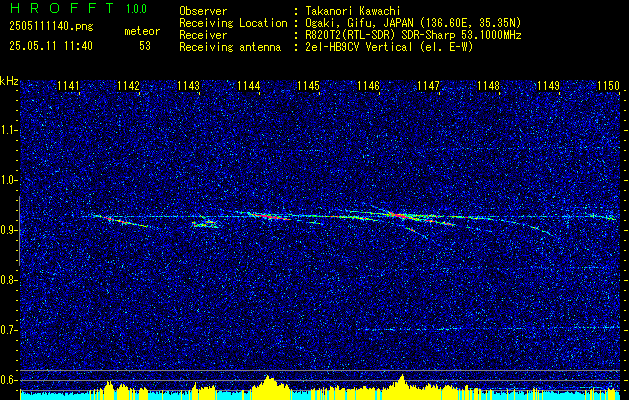Click time axis label 1149

coord(548,86)
